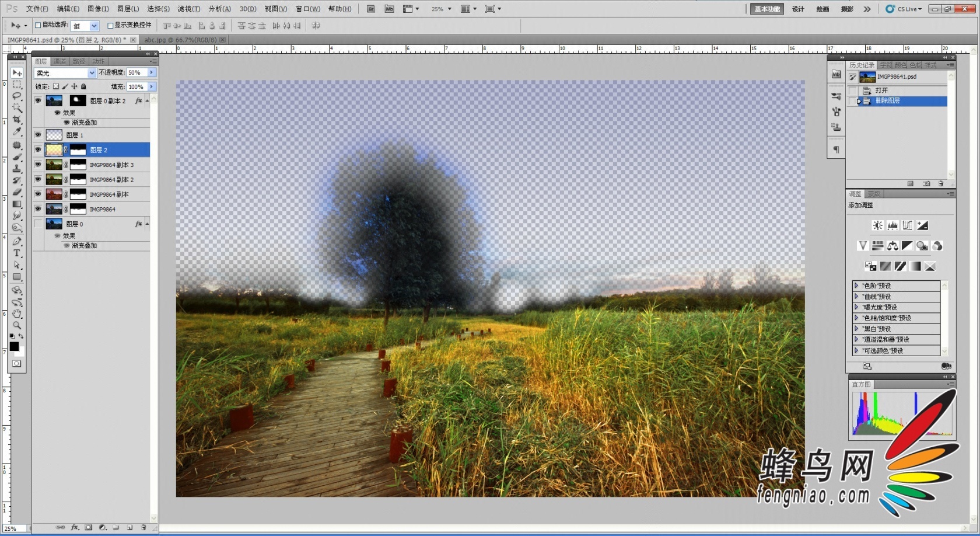Enable the Auto-Select checkbox
The height and width of the screenshot is (536, 980).
(38, 25)
